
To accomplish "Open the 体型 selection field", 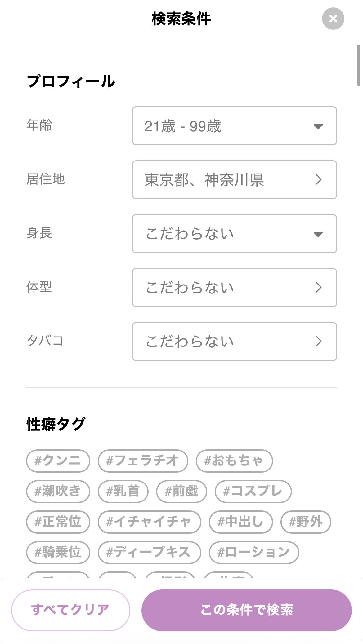I will (234, 288).
